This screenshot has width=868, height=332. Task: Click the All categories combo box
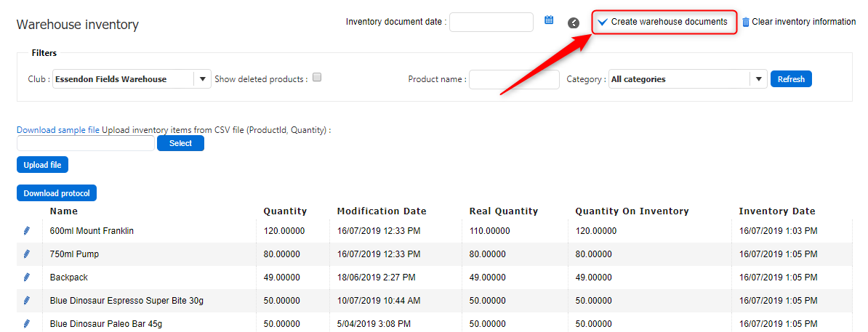pos(678,79)
